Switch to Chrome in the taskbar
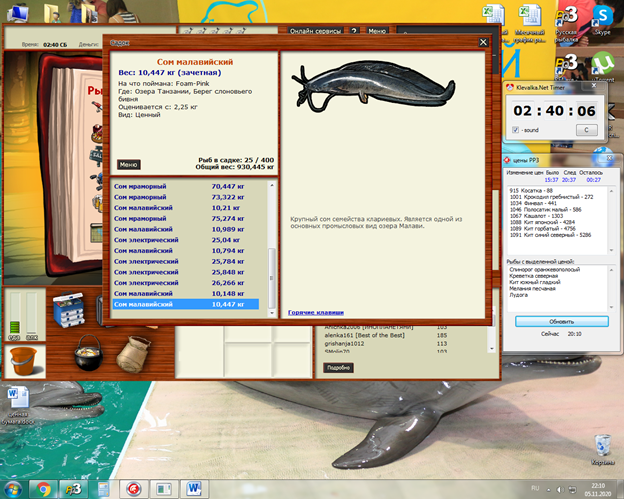624x499 pixels. point(44,489)
